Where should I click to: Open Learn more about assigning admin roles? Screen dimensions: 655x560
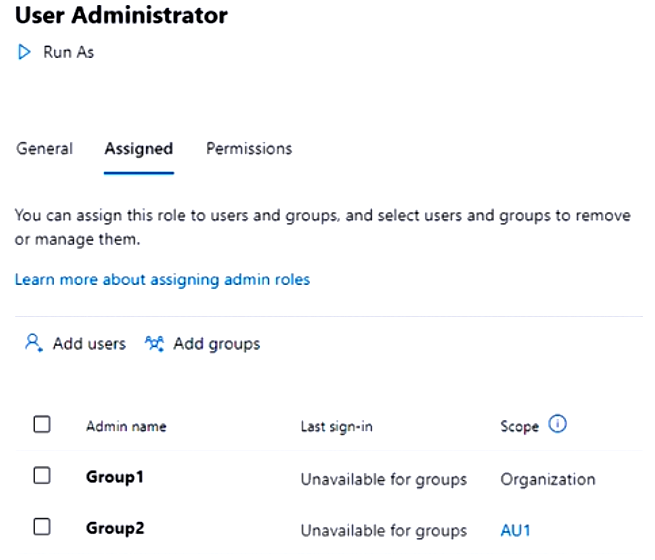click(162, 279)
